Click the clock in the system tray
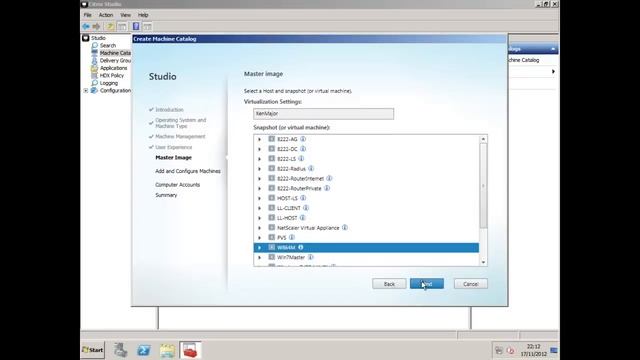The height and width of the screenshot is (360, 640). [x=533, y=350]
